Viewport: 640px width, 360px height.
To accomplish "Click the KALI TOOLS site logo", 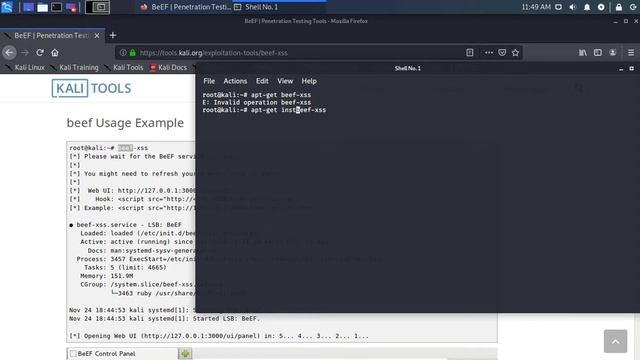I will coord(91,88).
